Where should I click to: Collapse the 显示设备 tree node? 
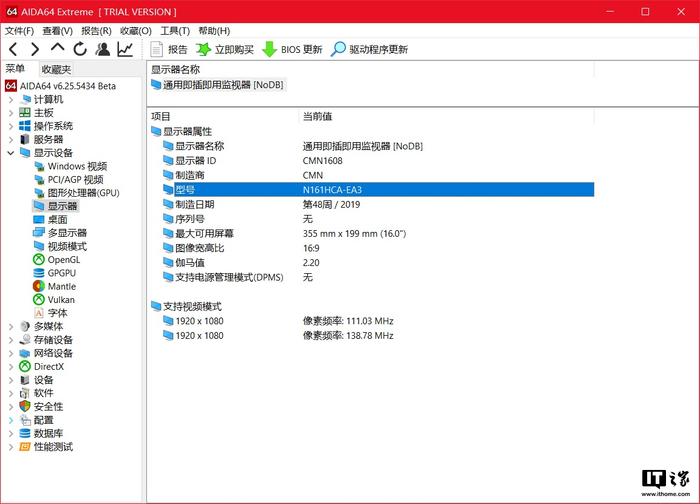(x=11, y=153)
